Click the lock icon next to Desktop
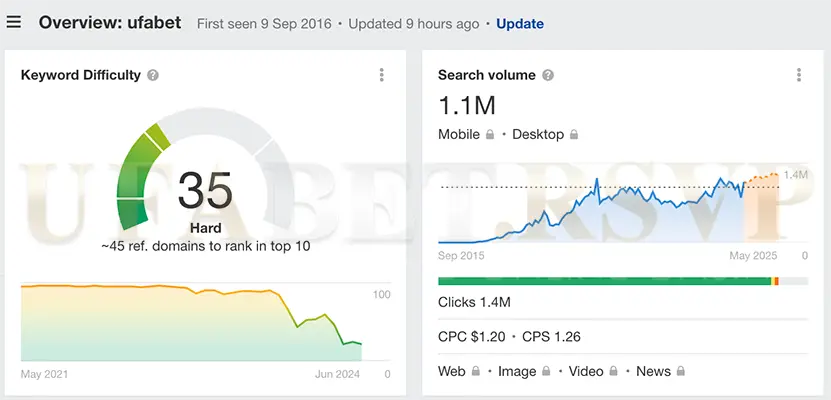Viewport: 831px width, 400px height. [x=575, y=134]
